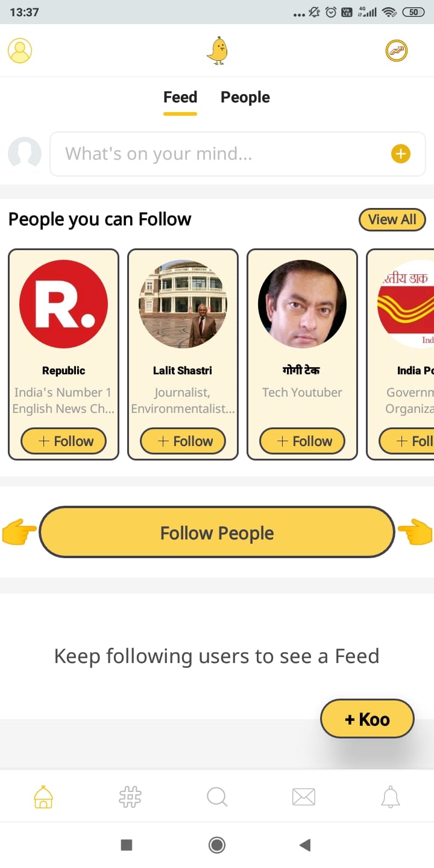
Task: Open the trending arrow icon in header
Action: coord(397,51)
